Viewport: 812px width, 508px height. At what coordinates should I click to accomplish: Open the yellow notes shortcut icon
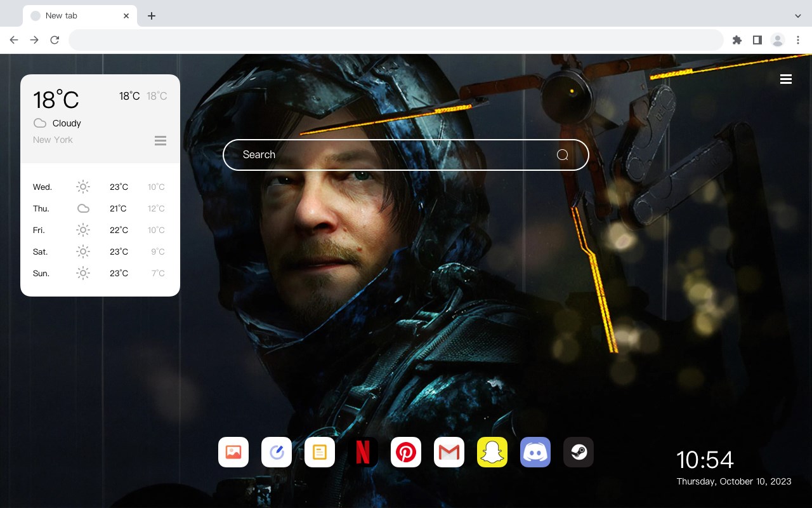point(320,452)
